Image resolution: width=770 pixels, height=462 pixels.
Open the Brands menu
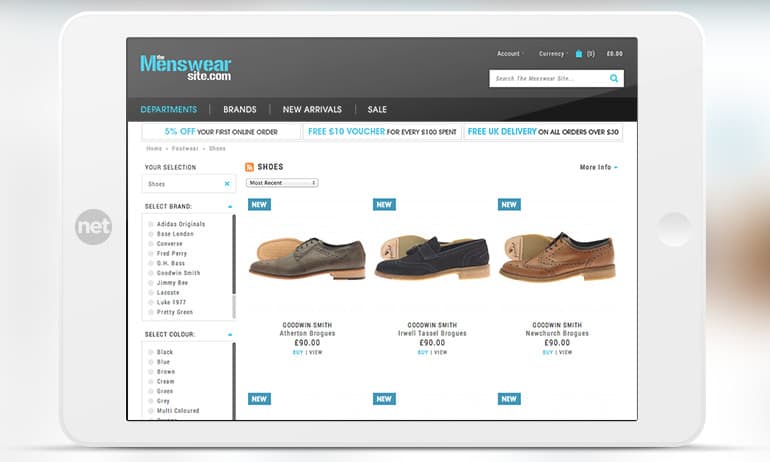coord(240,109)
